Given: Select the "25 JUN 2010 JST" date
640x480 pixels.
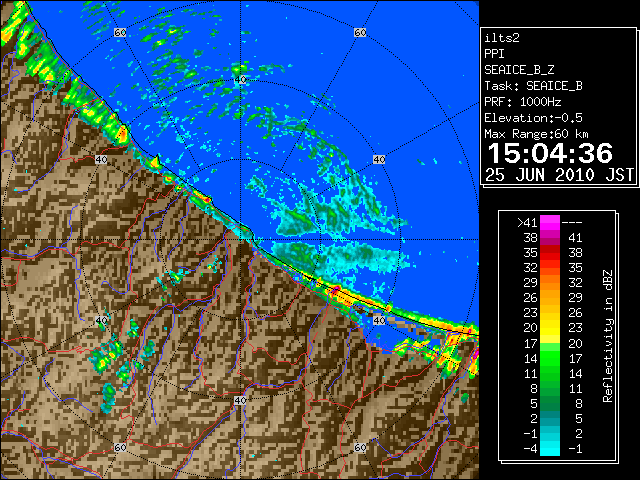Looking at the screenshot, I should click(x=559, y=175).
